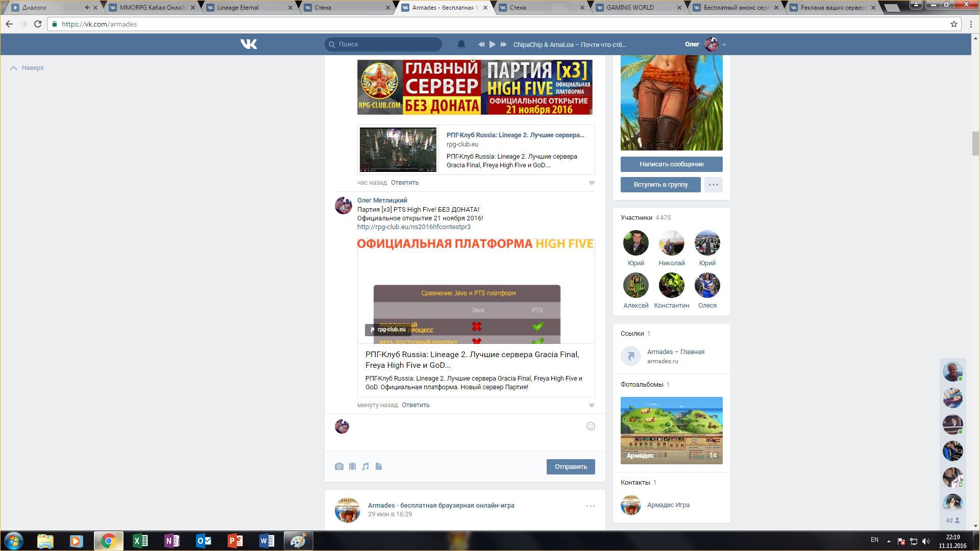Image resolution: width=980 pixels, height=551 pixels.
Task: Open the VK logo home link
Action: (x=249, y=44)
